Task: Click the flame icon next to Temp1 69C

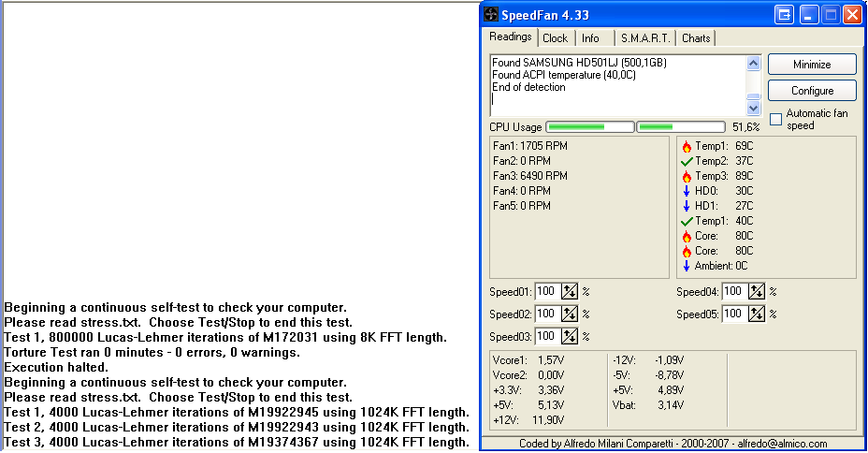Action: [687, 146]
